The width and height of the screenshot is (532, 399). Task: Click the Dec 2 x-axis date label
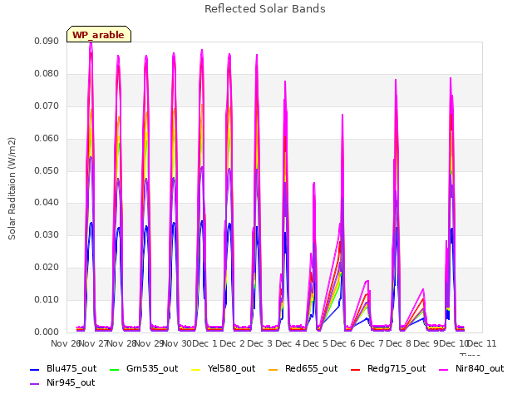tap(233, 343)
